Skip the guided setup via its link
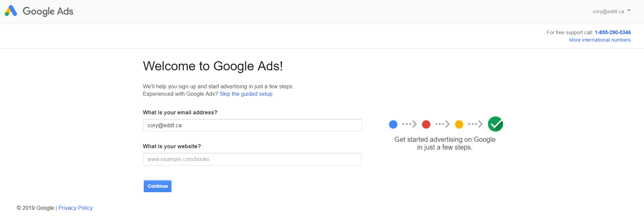644x224 pixels. point(246,94)
